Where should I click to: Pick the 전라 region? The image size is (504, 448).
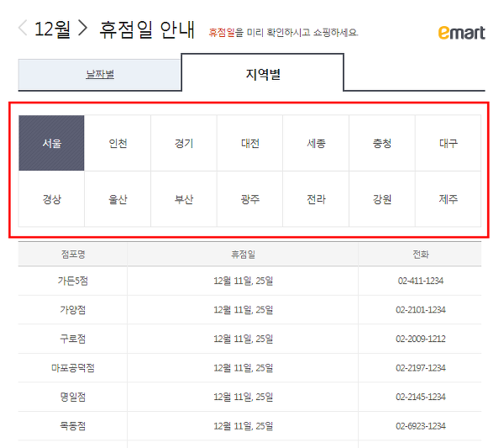[x=316, y=199]
